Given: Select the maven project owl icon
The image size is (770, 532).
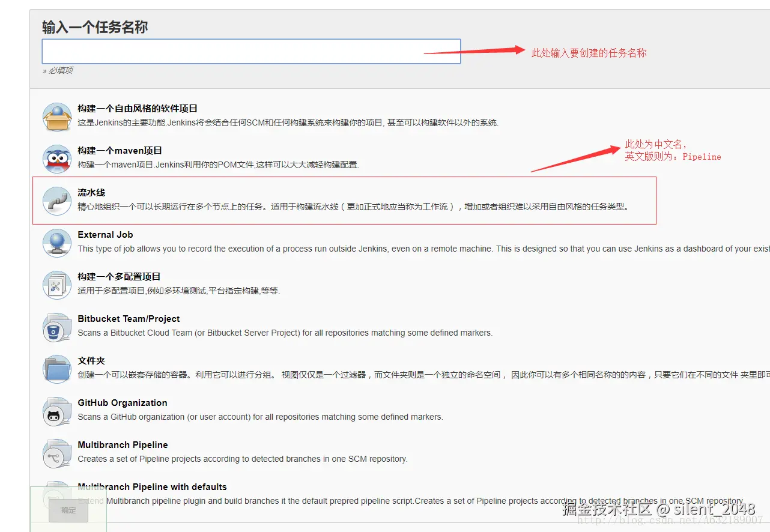Looking at the screenshot, I should click(x=57, y=159).
